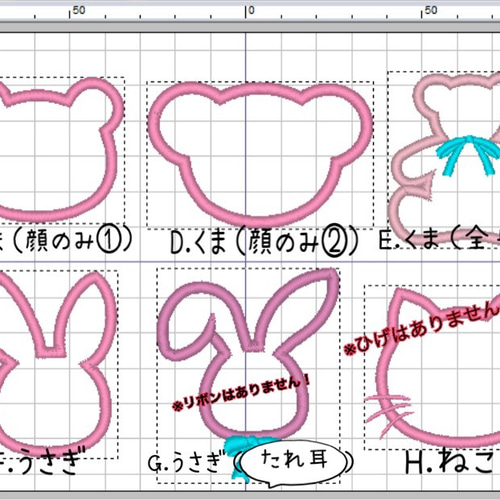The height and width of the screenshot is (500, 500).
Task: Click the cat's pink whiskers
Action: [x=388, y=413]
